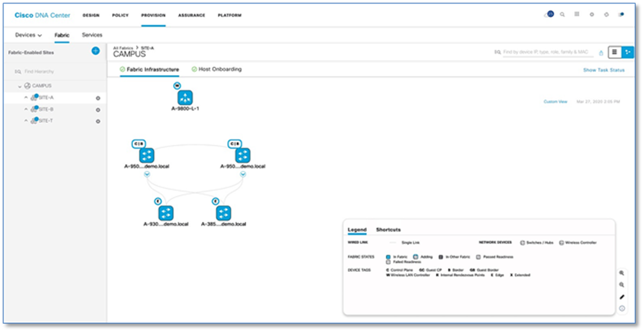The width and height of the screenshot is (644, 332).
Task: Open the system settings gear in header
Action: click(592, 14)
